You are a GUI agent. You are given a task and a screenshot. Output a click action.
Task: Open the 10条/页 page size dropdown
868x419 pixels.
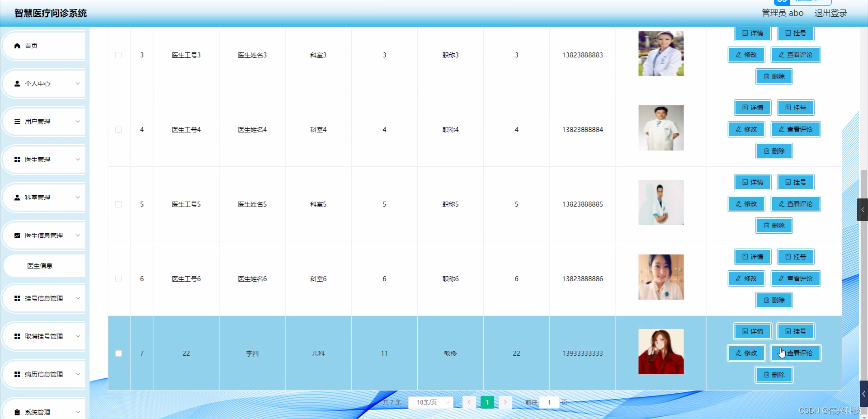[x=430, y=402]
